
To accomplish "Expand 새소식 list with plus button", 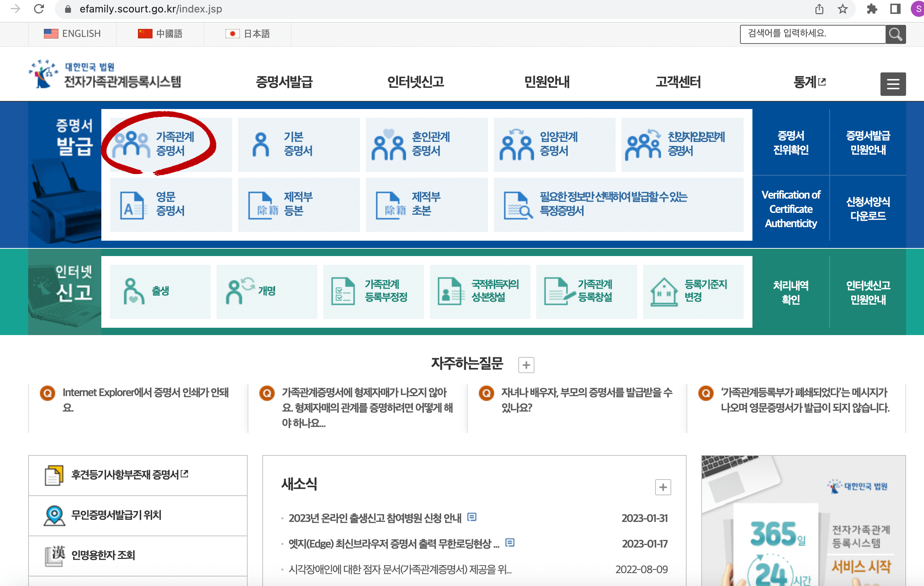I will [x=663, y=487].
